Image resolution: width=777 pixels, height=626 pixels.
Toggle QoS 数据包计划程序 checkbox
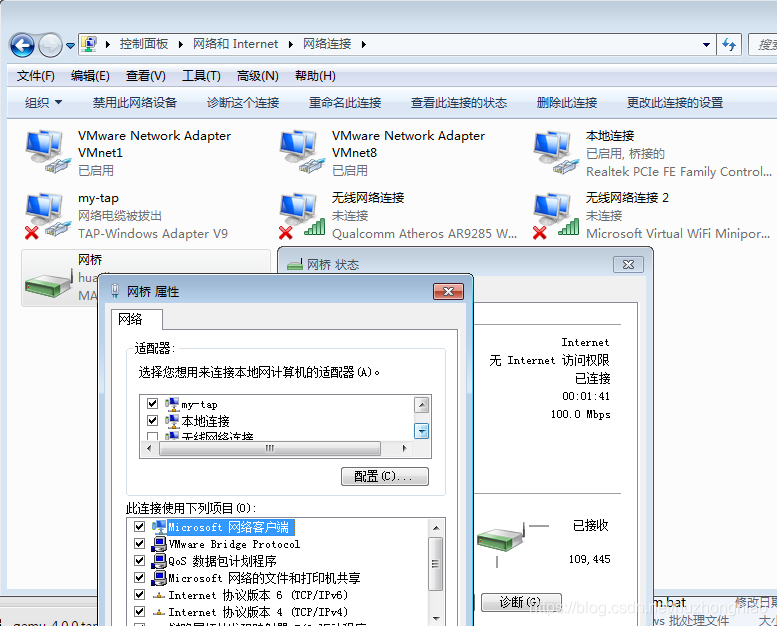(139, 560)
